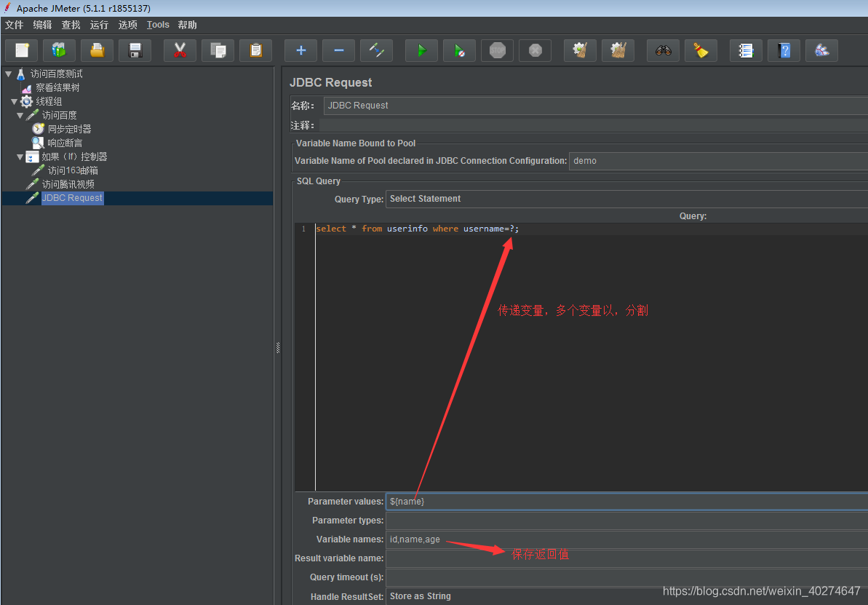Select 访问百度测试 label in the tree
This screenshot has width=868, height=605.
coord(57,74)
